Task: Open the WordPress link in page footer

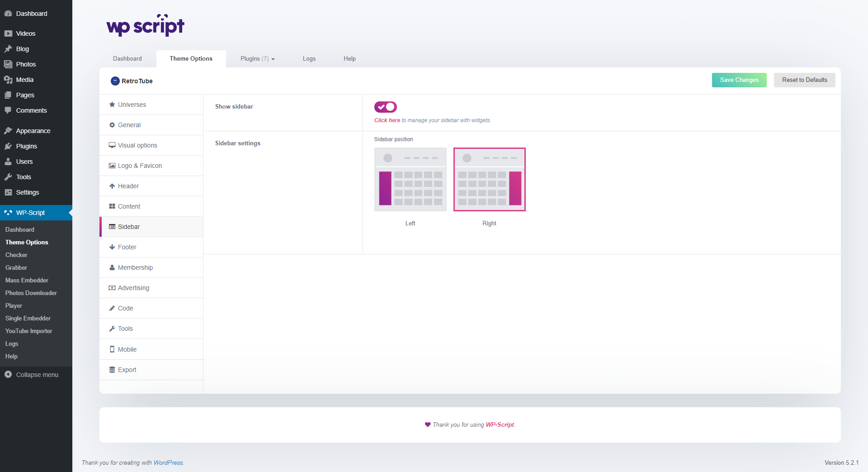Action: point(168,462)
